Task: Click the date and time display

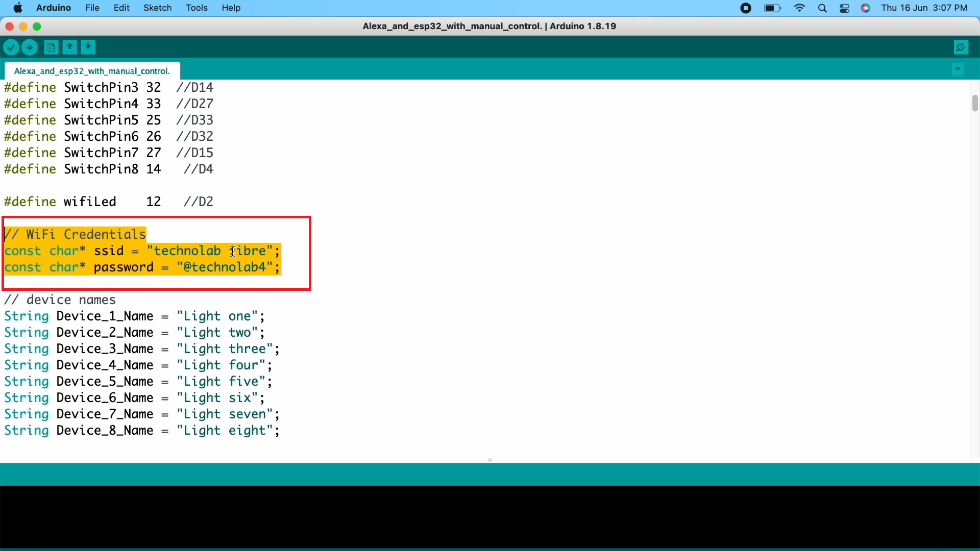Action: 924,8
